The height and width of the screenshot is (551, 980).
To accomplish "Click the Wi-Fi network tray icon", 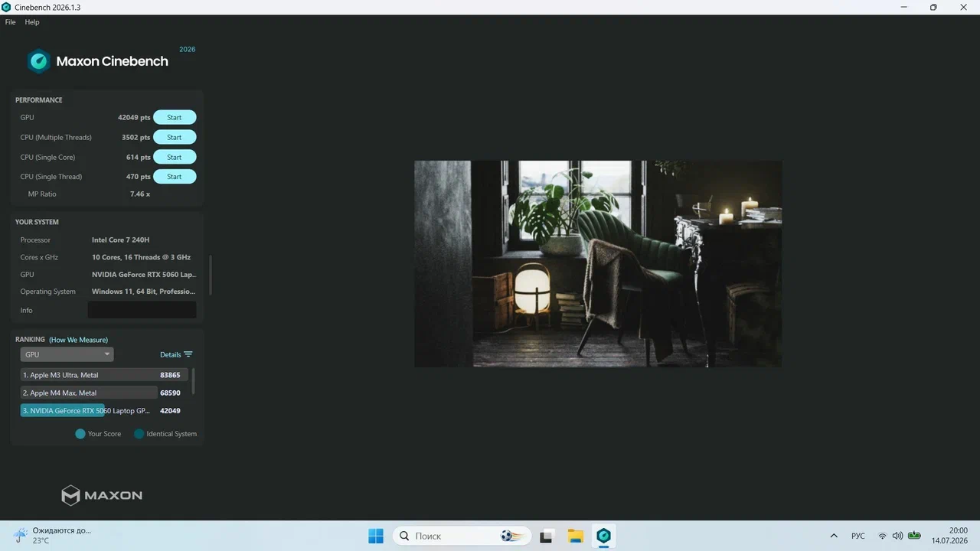I will pyautogui.click(x=882, y=536).
